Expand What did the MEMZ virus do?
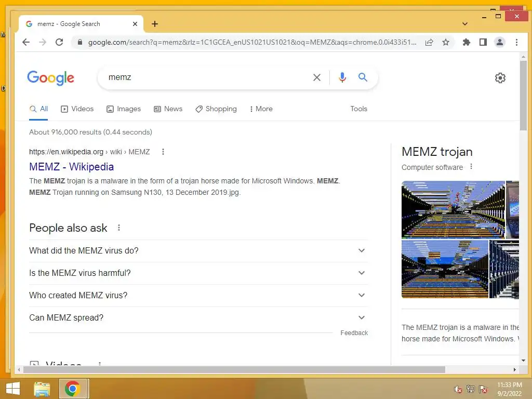This screenshot has height=399, width=532. point(198,251)
